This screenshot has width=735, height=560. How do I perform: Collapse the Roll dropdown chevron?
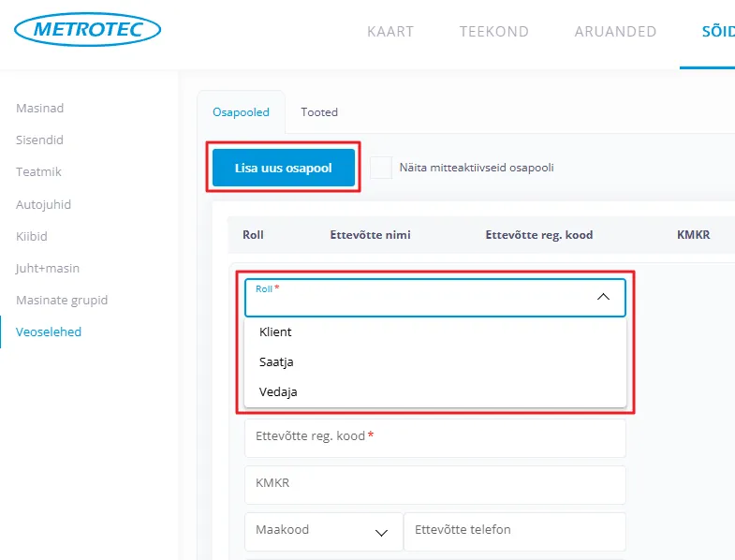(x=603, y=296)
